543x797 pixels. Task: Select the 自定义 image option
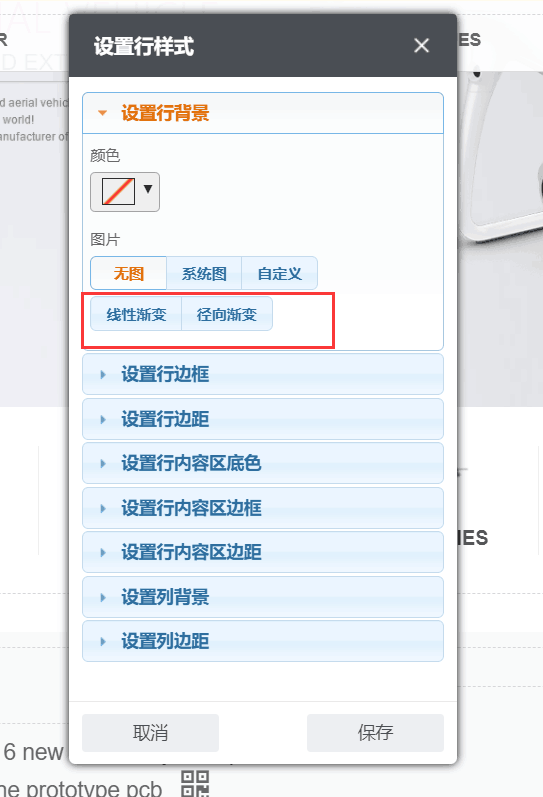click(x=280, y=273)
